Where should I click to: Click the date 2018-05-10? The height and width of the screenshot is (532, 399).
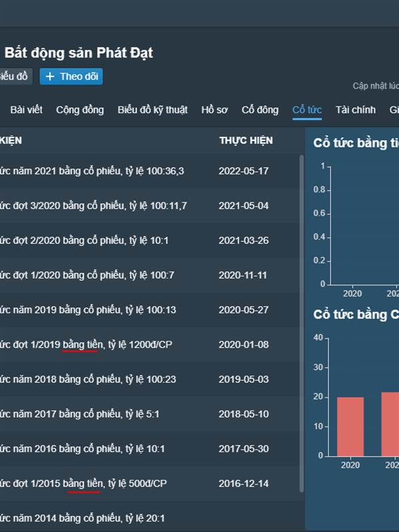pos(243,414)
